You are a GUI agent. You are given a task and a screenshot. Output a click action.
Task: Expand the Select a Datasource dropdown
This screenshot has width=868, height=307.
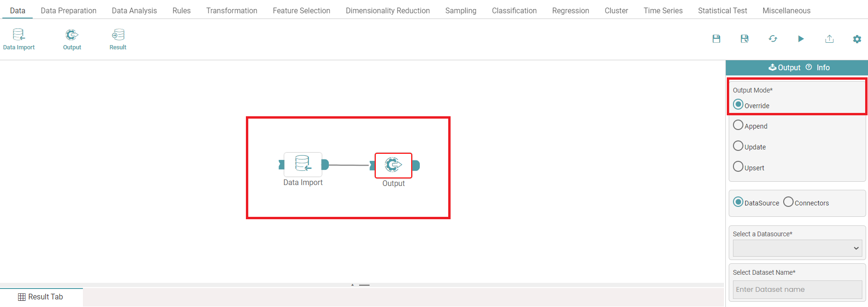tap(797, 248)
